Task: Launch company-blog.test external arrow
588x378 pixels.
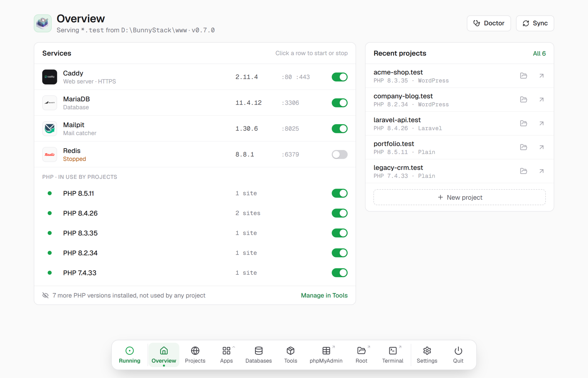Action: pyautogui.click(x=542, y=100)
